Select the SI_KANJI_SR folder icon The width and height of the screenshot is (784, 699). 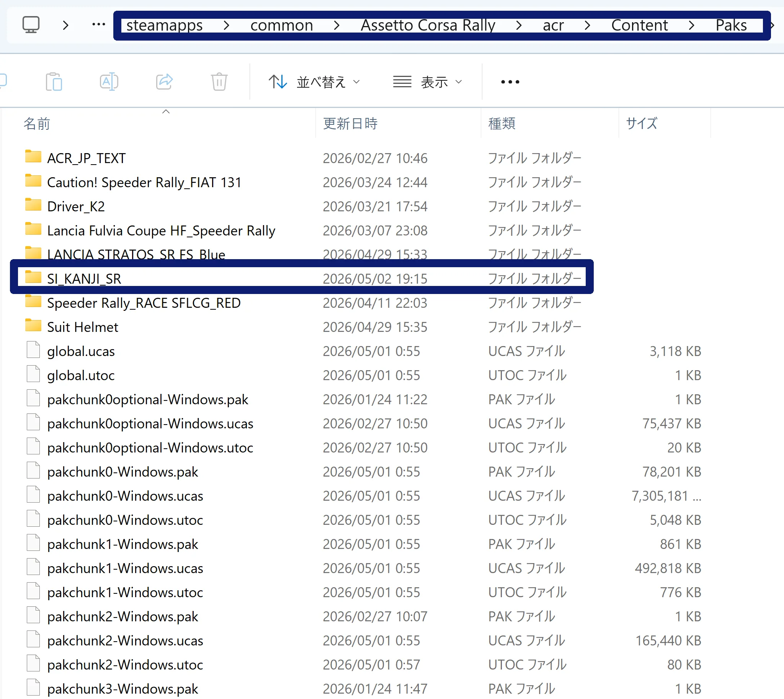tap(33, 277)
